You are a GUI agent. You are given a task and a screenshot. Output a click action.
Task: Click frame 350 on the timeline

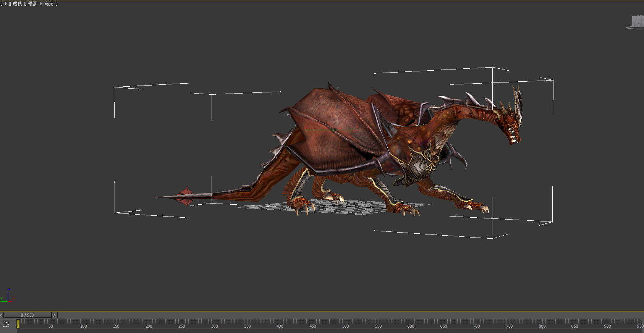247,326
